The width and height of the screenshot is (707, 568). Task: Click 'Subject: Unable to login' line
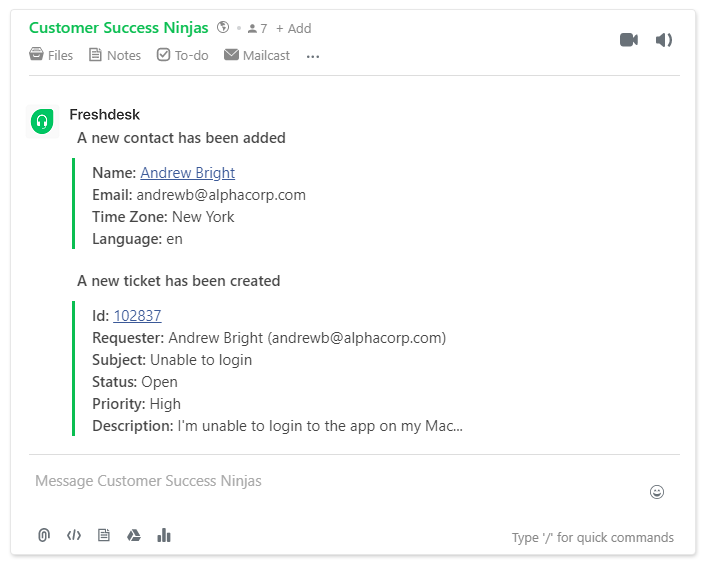(x=172, y=360)
